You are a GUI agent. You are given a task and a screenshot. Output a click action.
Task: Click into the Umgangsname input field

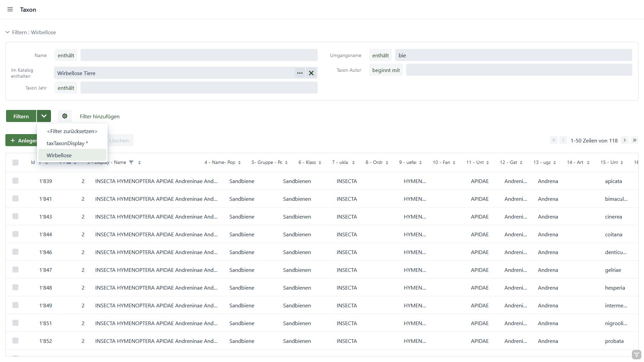[513, 55]
